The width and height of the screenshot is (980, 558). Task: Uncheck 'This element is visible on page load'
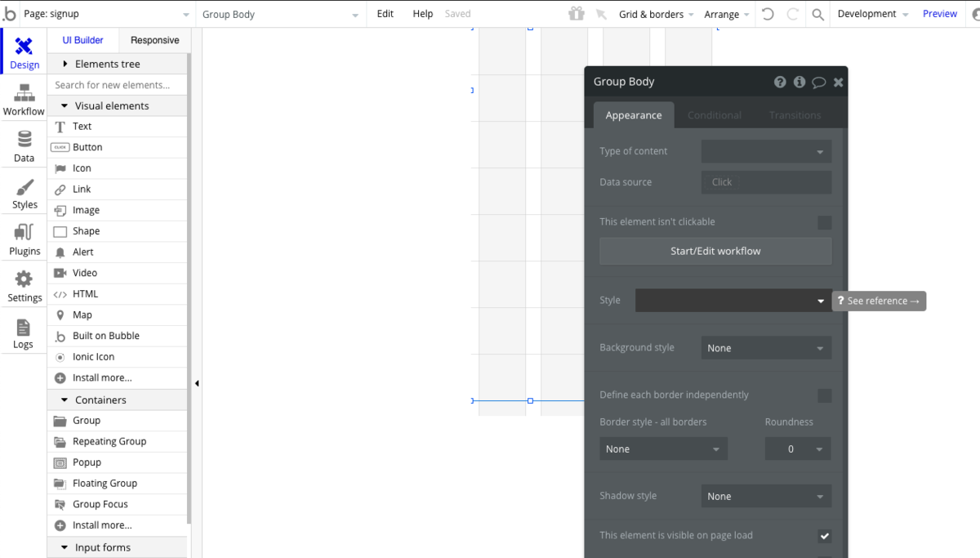(x=825, y=536)
